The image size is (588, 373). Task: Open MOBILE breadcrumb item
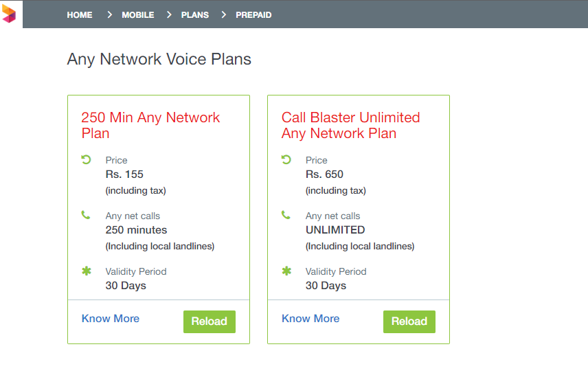137,15
